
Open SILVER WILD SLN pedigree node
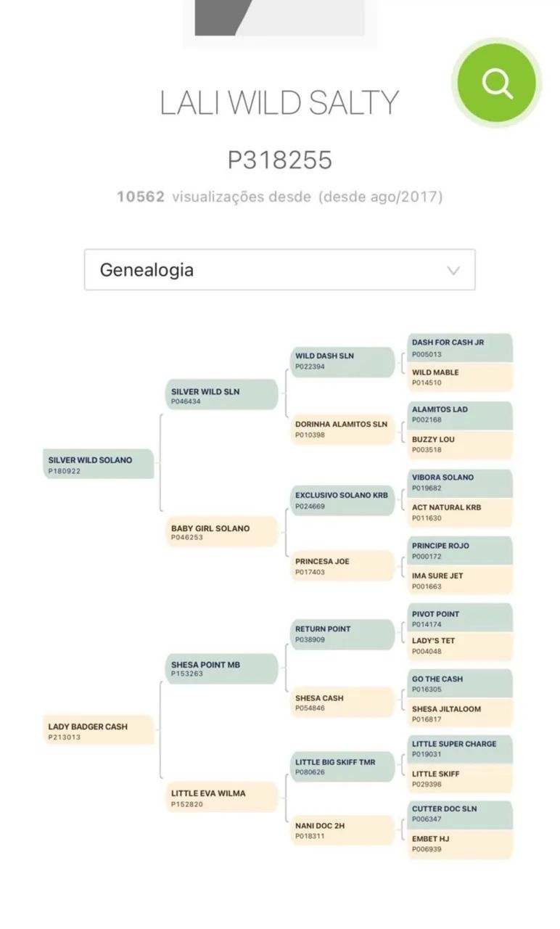222,396
